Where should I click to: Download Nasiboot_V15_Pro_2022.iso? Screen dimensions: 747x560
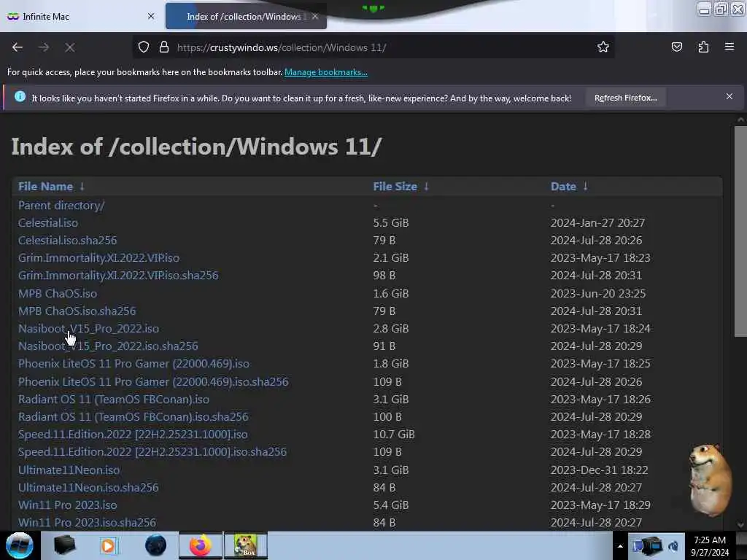(x=88, y=329)
